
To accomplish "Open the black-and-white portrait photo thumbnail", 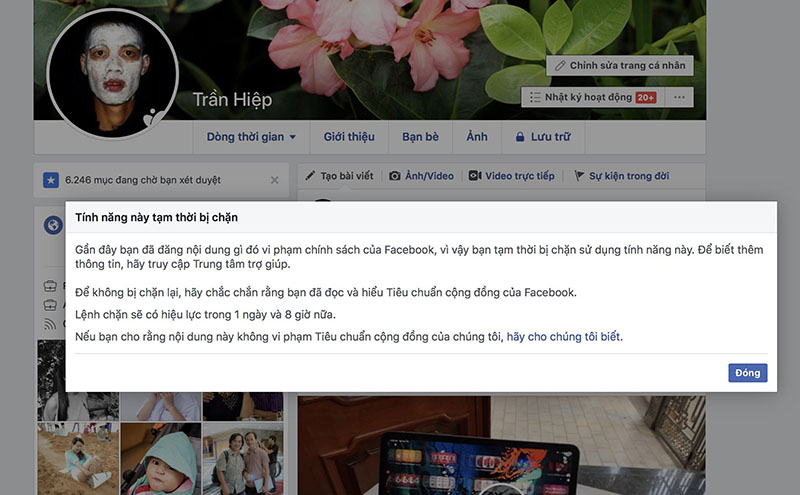I will pos(51,380).
